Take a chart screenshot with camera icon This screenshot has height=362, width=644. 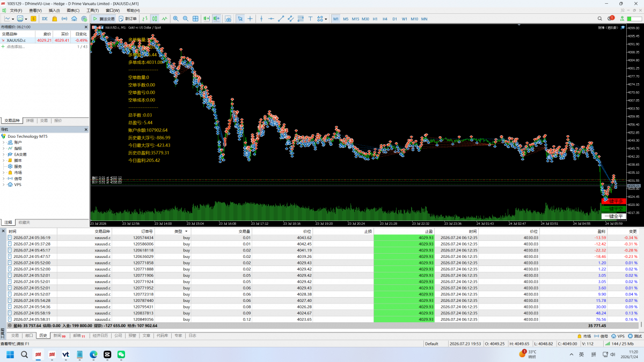point(228,19)
